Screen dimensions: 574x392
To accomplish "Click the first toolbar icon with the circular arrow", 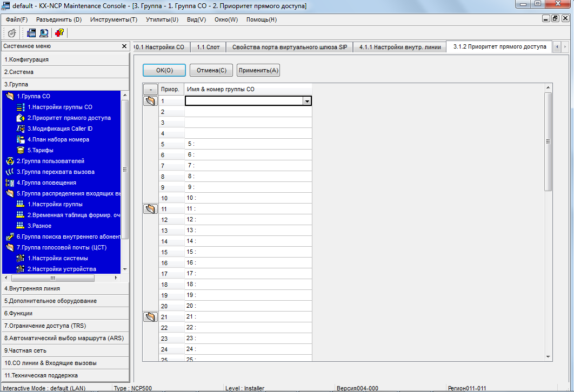I will tap(11, 33).
